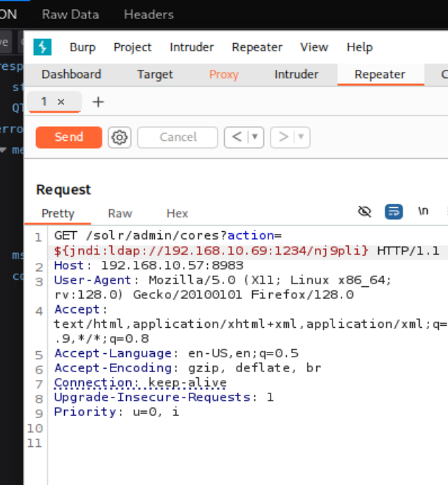Toggle show newline \n characters

click(423, 211)
